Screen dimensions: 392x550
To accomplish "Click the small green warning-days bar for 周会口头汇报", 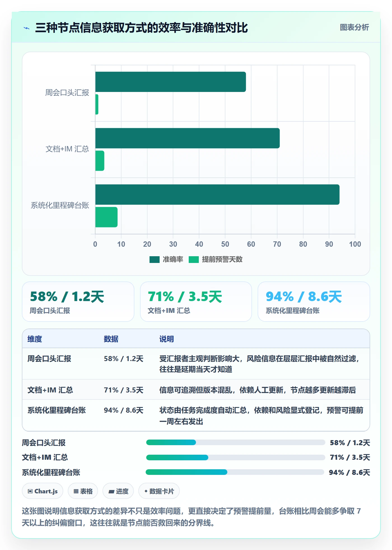I will point(97,104).
